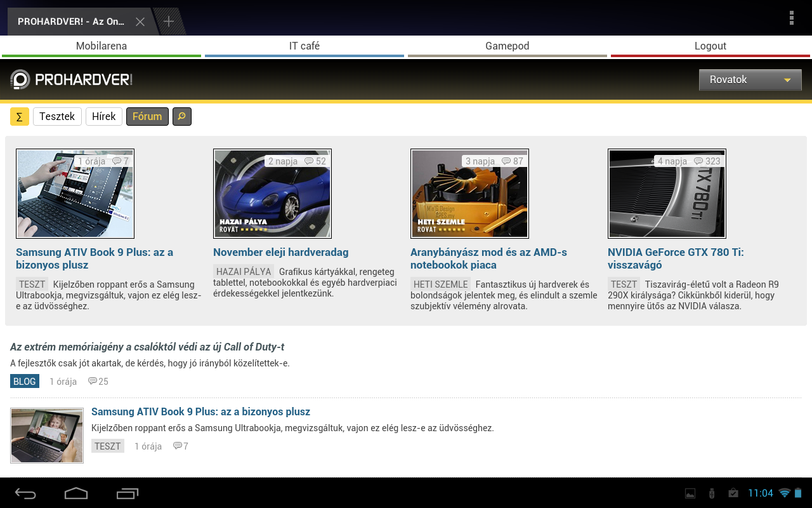
Task: Click TESZT tag on GTX 780 Ti card
Action: [x=624, y=284]
